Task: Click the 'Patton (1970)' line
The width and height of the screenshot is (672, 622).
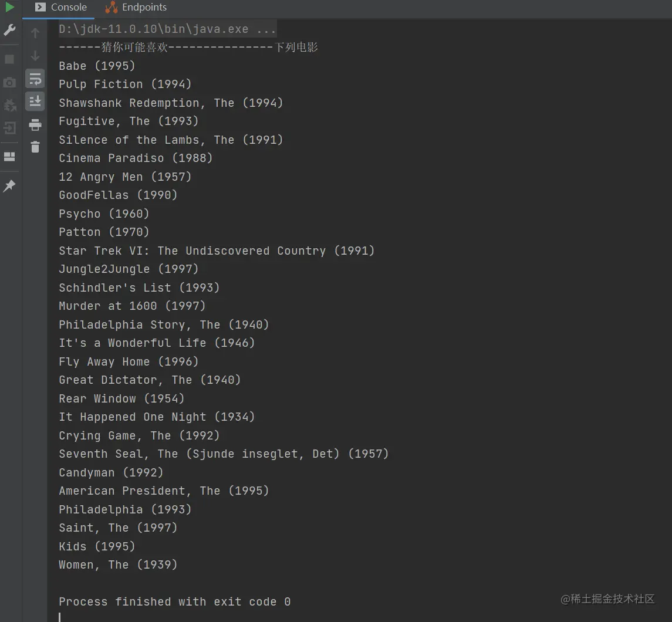Action: 104,232
